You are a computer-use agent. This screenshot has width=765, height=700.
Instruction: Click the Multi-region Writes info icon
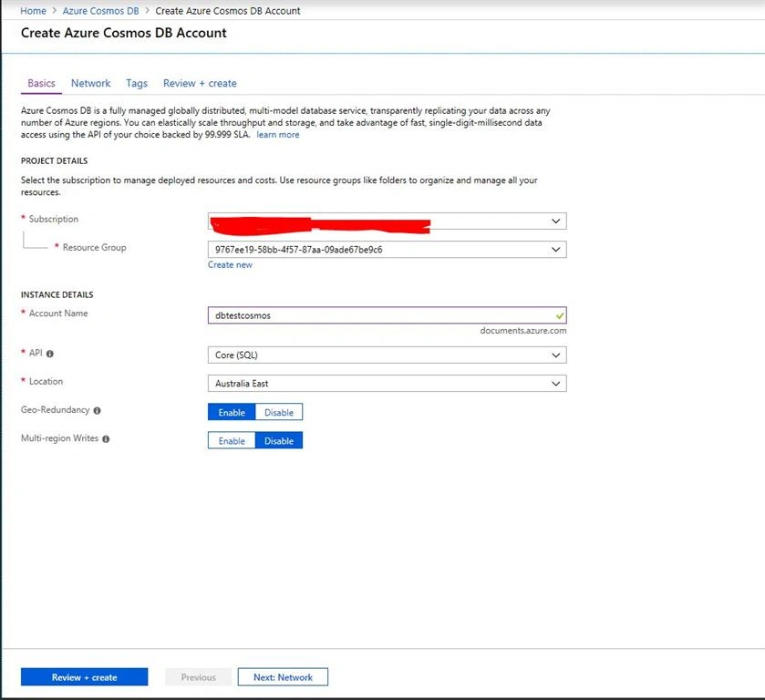106,439
